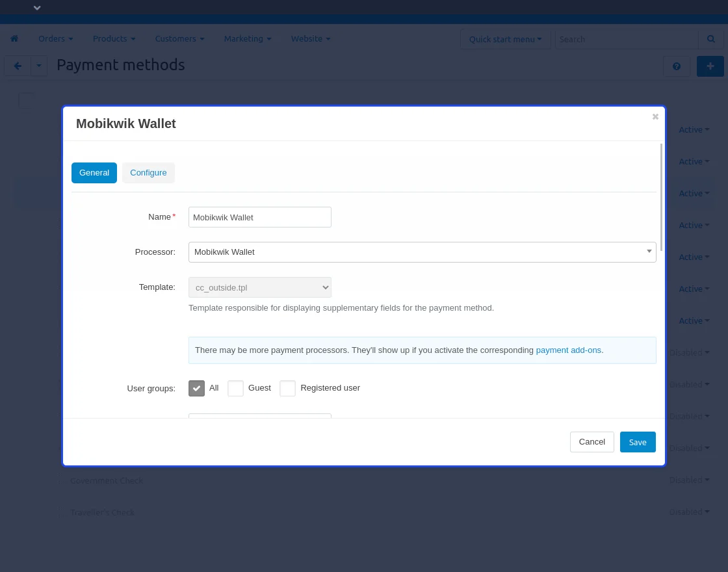The image size is (728, 572).
Task: Open the Customers menu
Action: click(x=179, y=38)
